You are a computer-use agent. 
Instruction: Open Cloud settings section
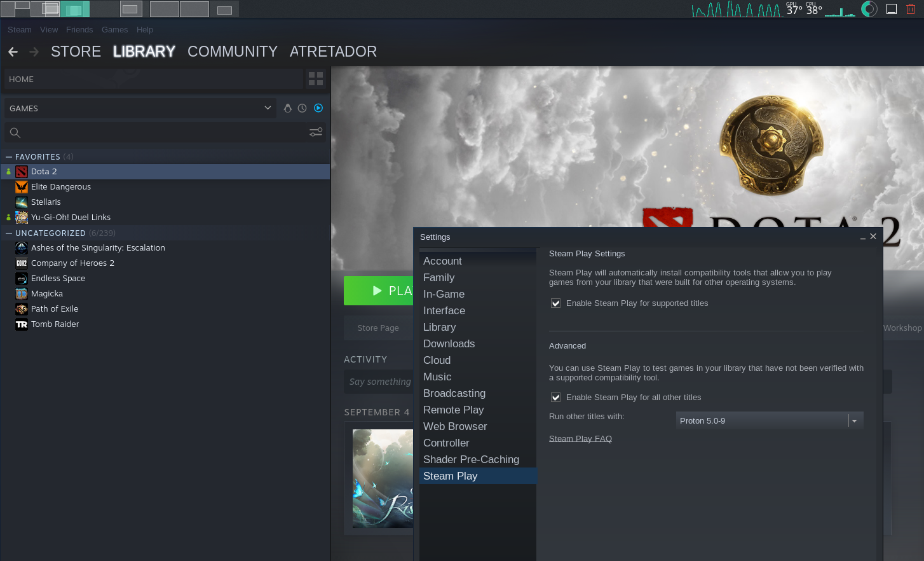click(x=478, y=360)
